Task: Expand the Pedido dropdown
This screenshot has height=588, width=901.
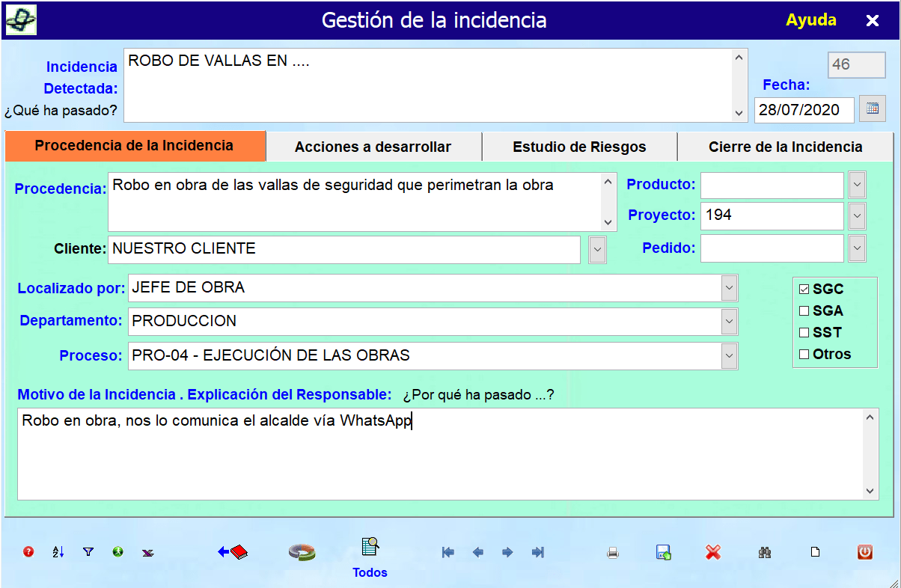Action: click(858, 248)
